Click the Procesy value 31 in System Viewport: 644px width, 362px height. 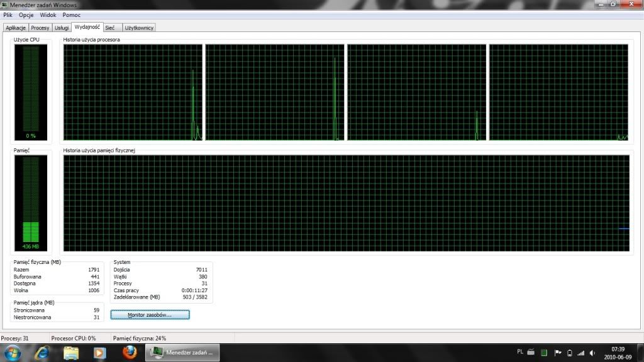(204, 283)
